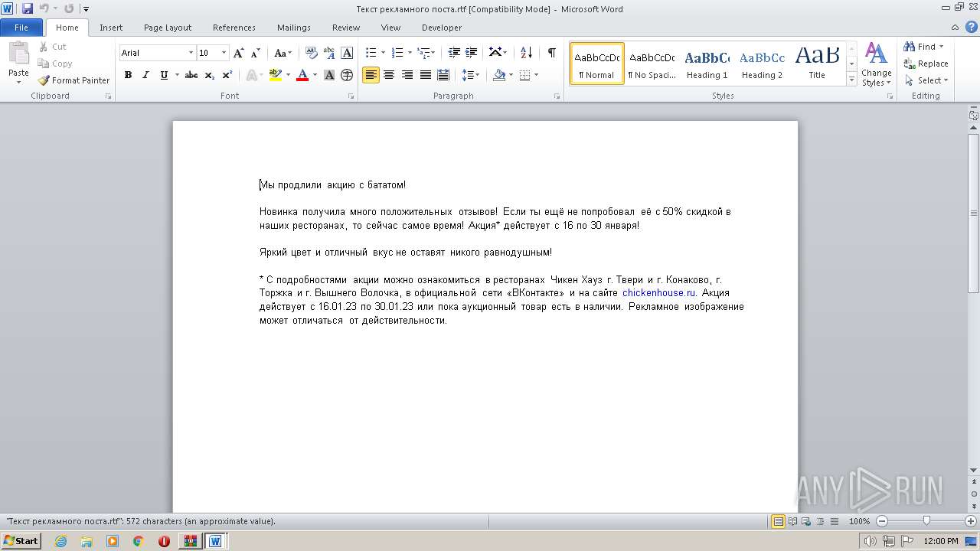Click the Character Shading icon

(x=329, y=75)
